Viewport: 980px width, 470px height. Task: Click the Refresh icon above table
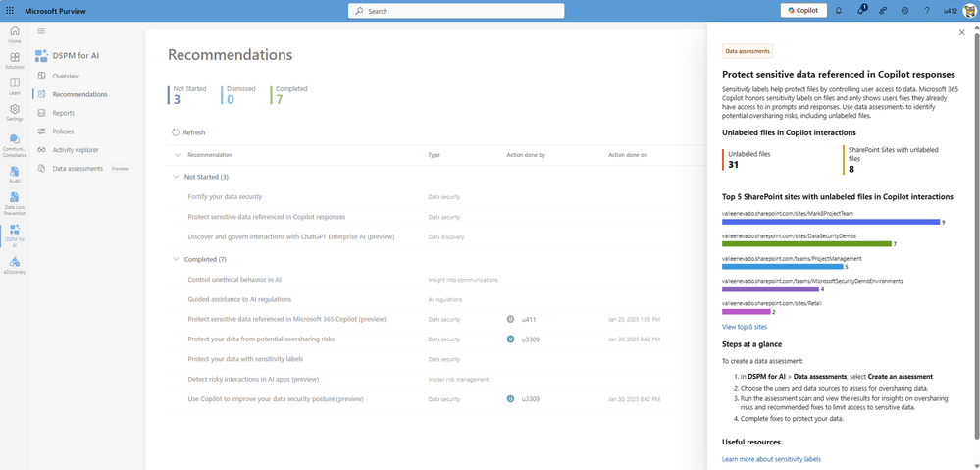176,132
